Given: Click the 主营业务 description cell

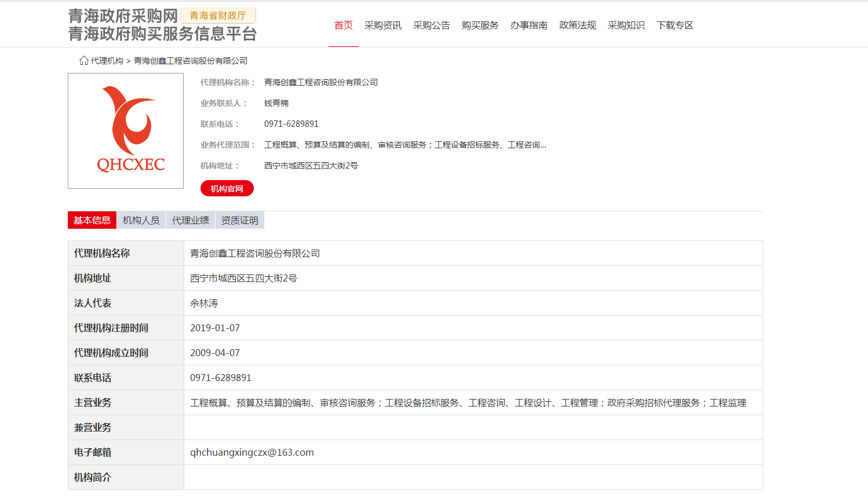Looking at the screenshot, I should [473, 403].
